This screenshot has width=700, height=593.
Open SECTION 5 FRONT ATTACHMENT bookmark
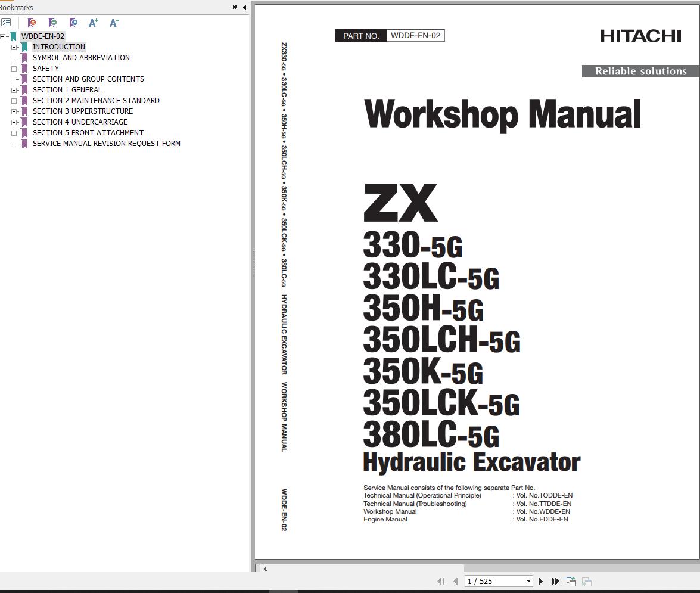point(88,133)
